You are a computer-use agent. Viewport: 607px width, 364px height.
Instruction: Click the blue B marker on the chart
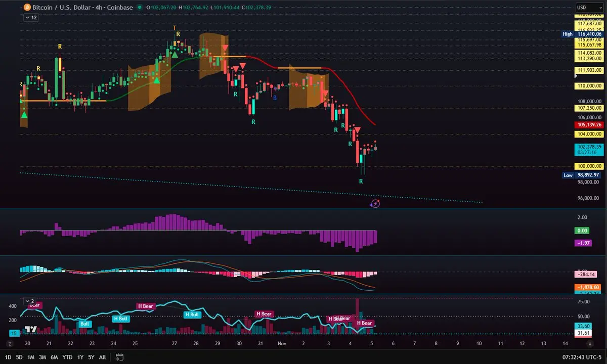[x=275, y=98]
